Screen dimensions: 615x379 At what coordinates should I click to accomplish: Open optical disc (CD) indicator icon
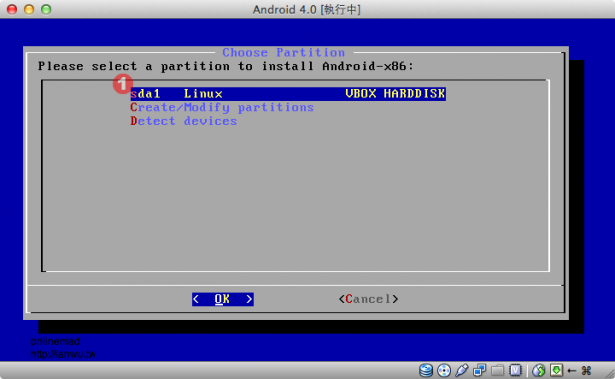[x=444, y=370]
